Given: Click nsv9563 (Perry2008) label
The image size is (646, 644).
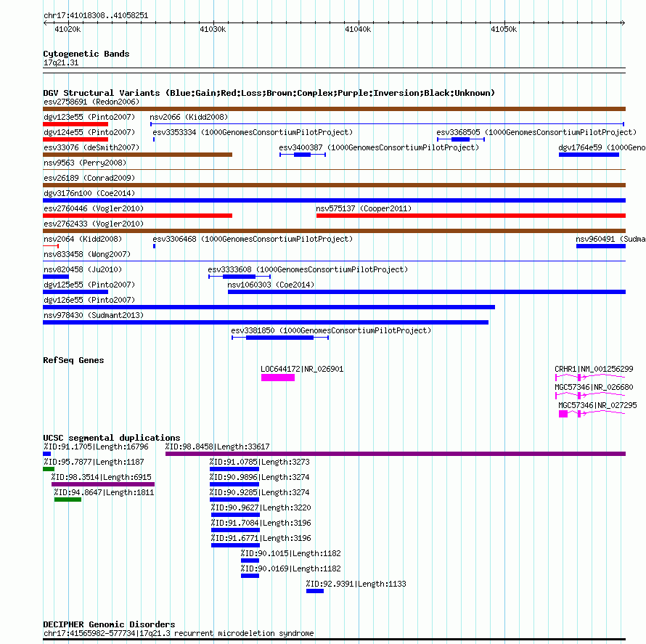Looking at the screenshot, I should click(85, 163).
